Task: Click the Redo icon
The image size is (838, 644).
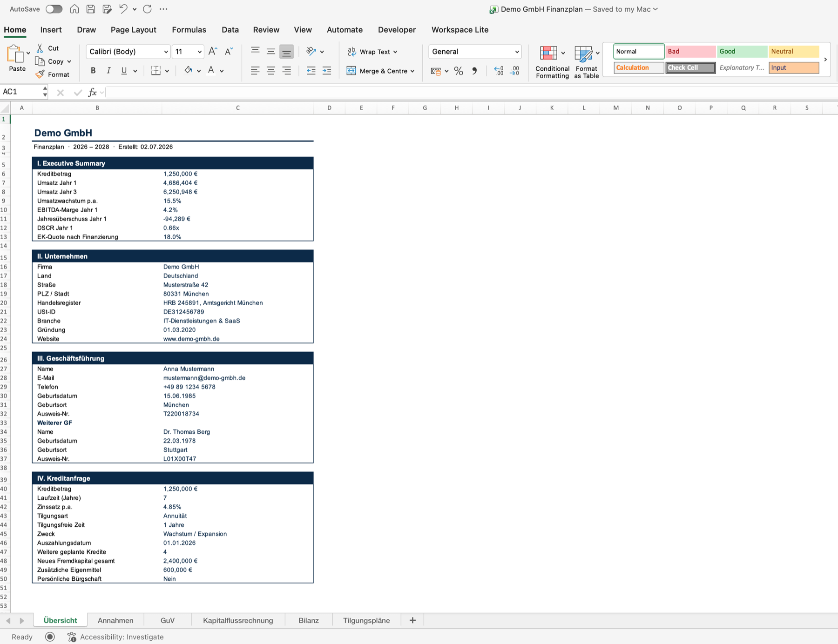Action: point(147,9)
